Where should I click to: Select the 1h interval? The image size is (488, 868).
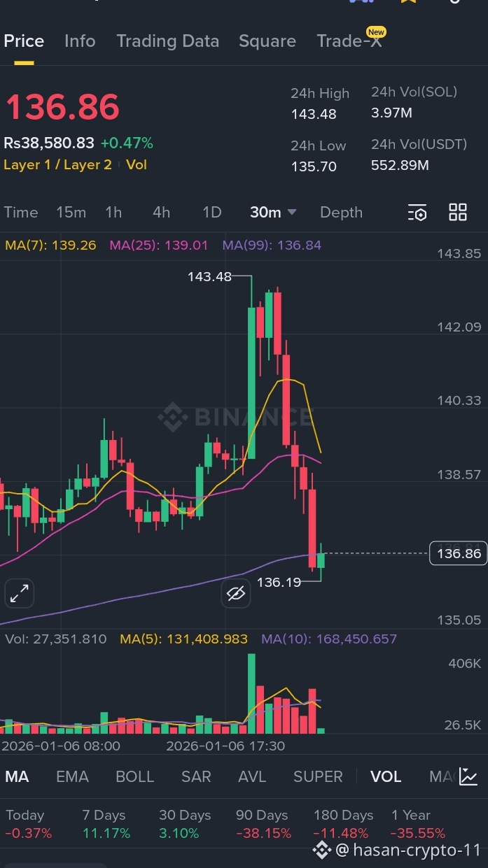(113, 212)
